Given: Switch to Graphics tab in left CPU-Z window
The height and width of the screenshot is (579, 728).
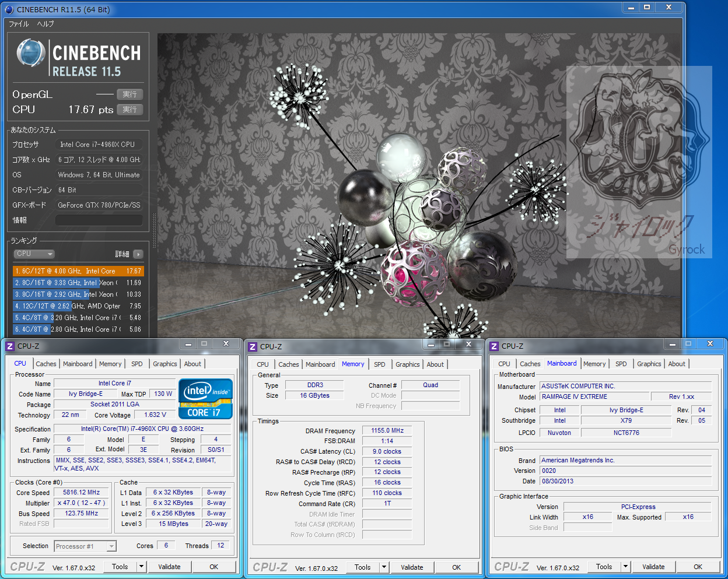Looking at the screenshot, I should point(165,364).
